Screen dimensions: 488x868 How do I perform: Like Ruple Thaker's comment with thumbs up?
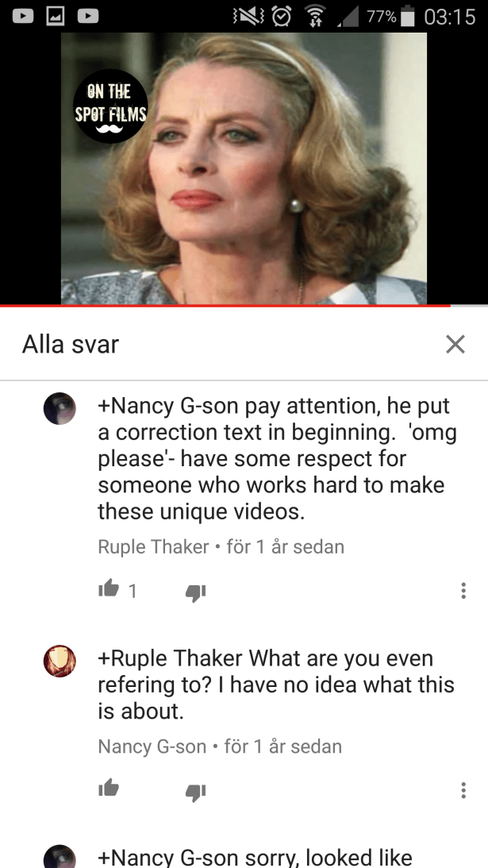click(x=109, y=589)
